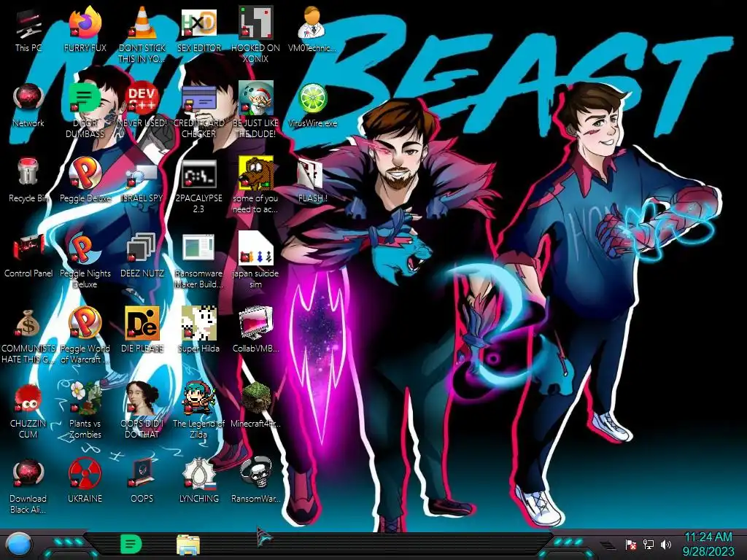Launch the Minecraft4Fr grass block shortcut

[256, 405]
